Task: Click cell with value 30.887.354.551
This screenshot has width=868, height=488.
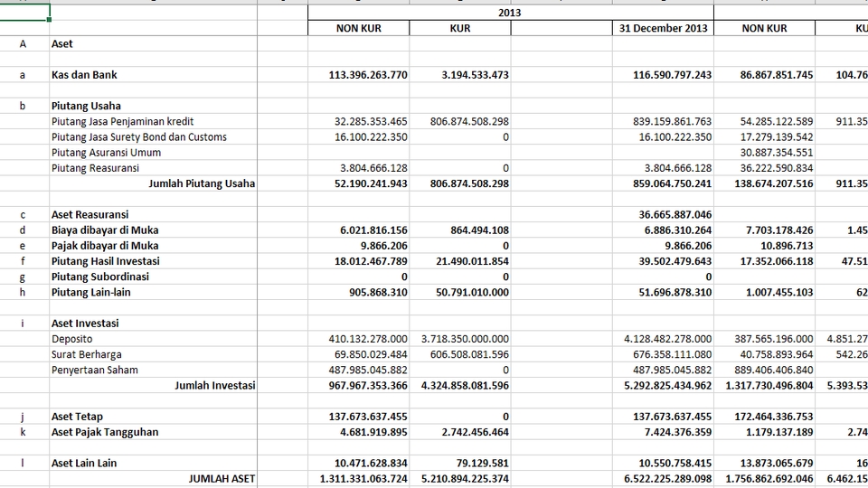Action: coord(765,152)
